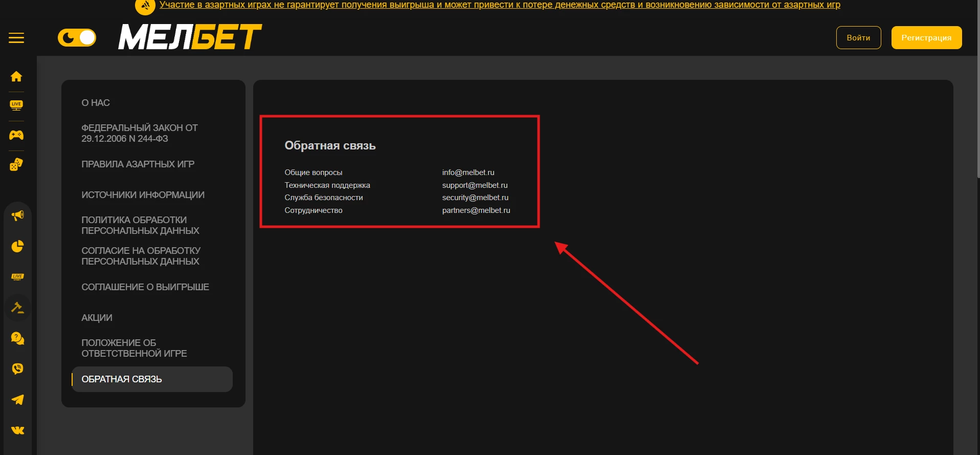
Task: Go to home via sidebar house icon
Action: (x=16, y=76)
